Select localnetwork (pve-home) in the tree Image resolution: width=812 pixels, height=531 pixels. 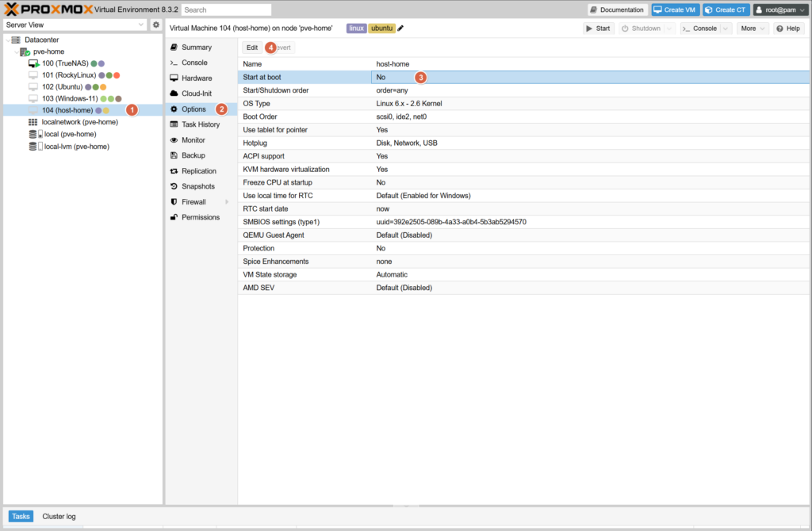pyautogui.click(x=79, y=122)
